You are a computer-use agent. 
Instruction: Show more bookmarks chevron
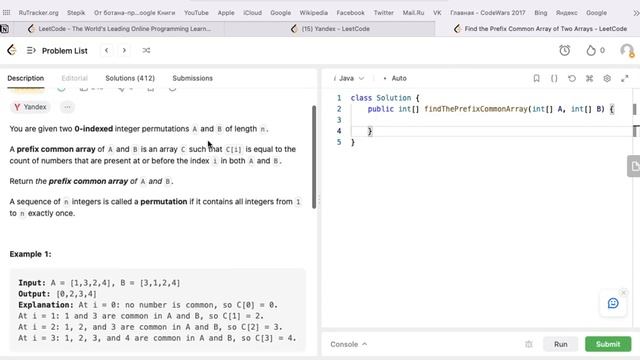636,13
